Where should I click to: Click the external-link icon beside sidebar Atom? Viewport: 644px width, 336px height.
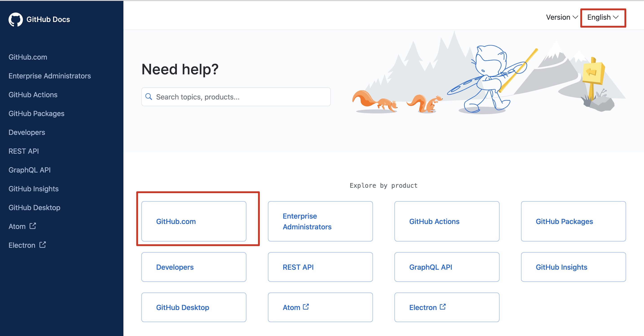point(33,226)
